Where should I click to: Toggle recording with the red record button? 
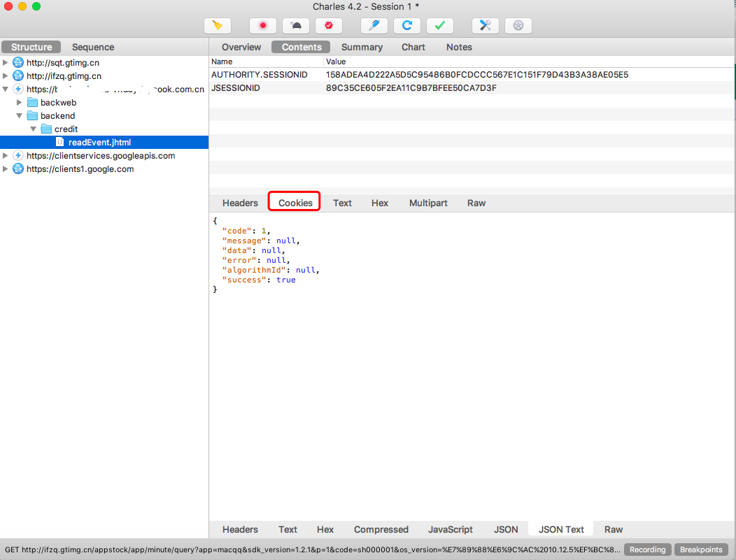[263, 25]
